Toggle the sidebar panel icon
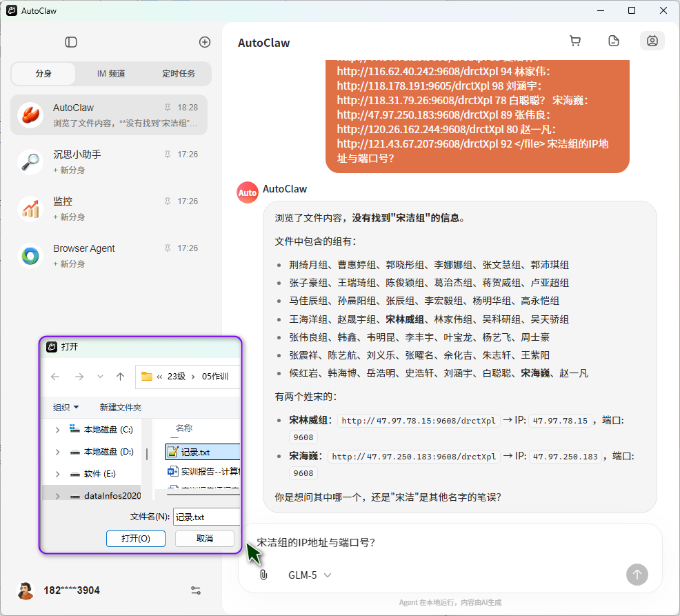Viewport: 680px width, 616px height. [70, 42]
